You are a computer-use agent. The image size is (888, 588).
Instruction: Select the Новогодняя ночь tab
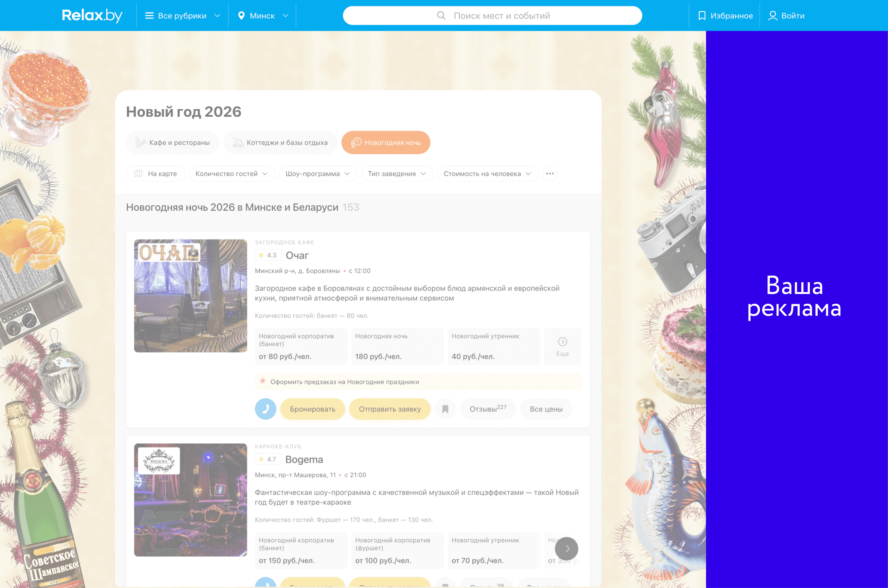pos(386,142)
